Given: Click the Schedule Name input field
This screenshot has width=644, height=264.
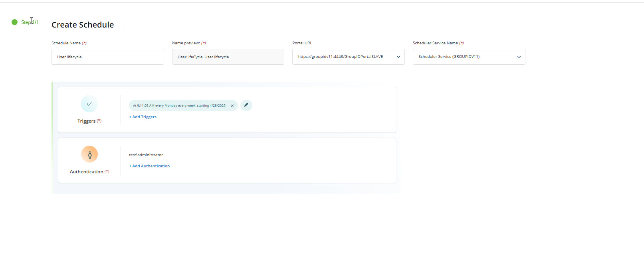Looking at the screenshot, I should click(108, 57).
